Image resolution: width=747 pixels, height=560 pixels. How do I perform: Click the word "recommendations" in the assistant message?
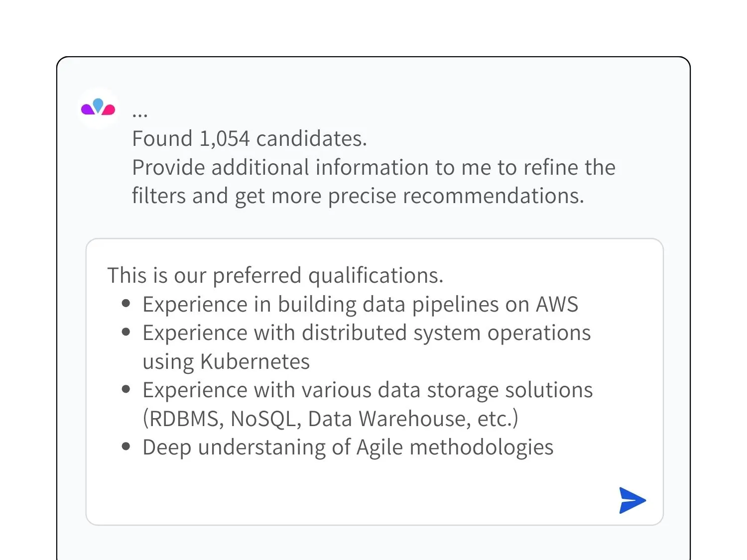click(493, 196)
